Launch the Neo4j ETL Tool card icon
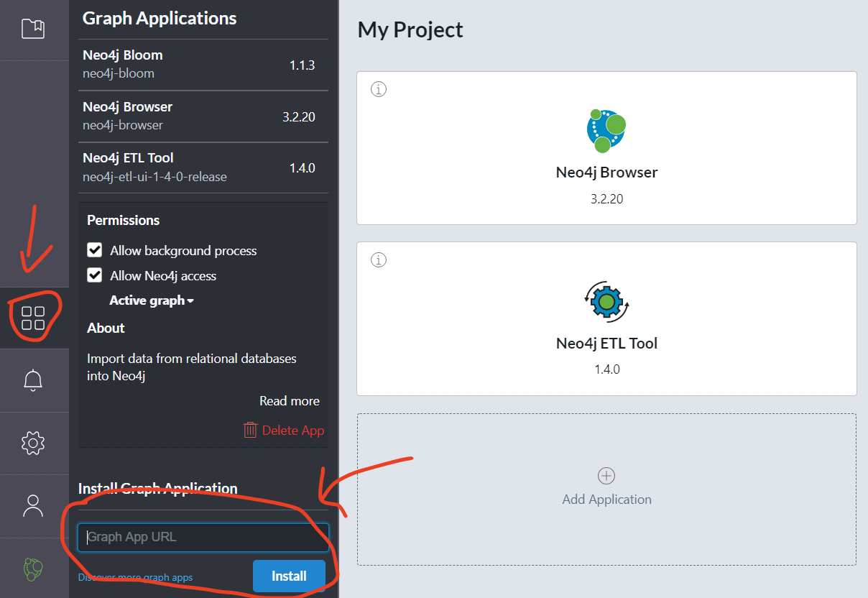The height and width of the screenshot is (598, 868). 606,302
